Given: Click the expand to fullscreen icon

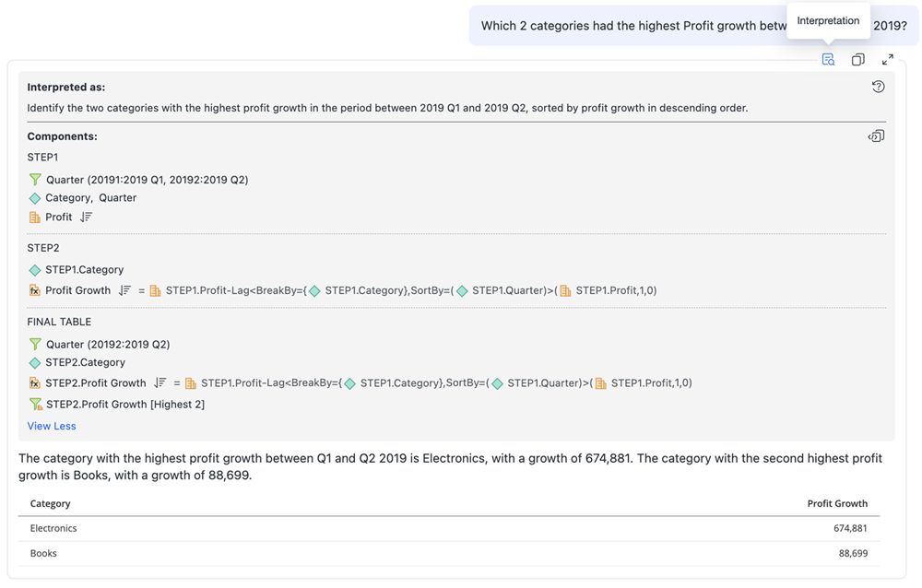Looking at the screenshot, I should pos(887,60).
